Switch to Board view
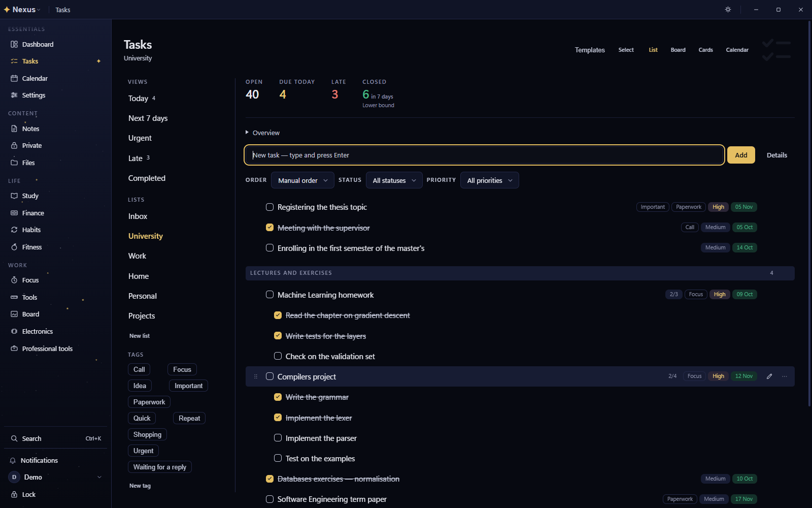Screen dimensions: 812x508 click(678, 50)
